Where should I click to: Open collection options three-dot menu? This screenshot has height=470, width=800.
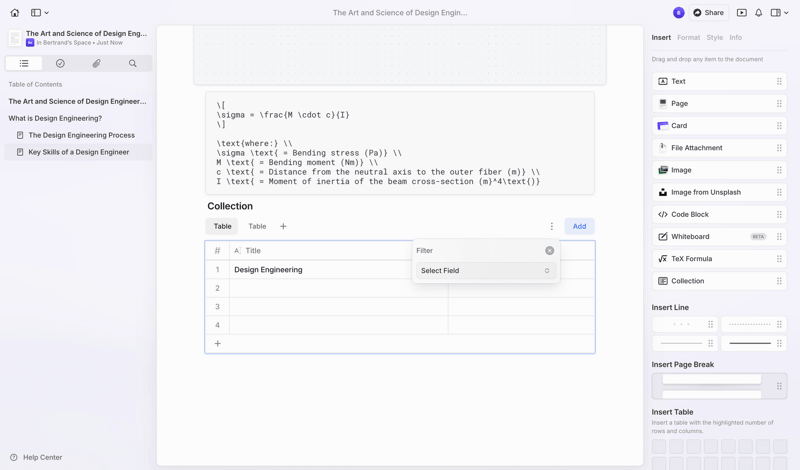(551, 226)
